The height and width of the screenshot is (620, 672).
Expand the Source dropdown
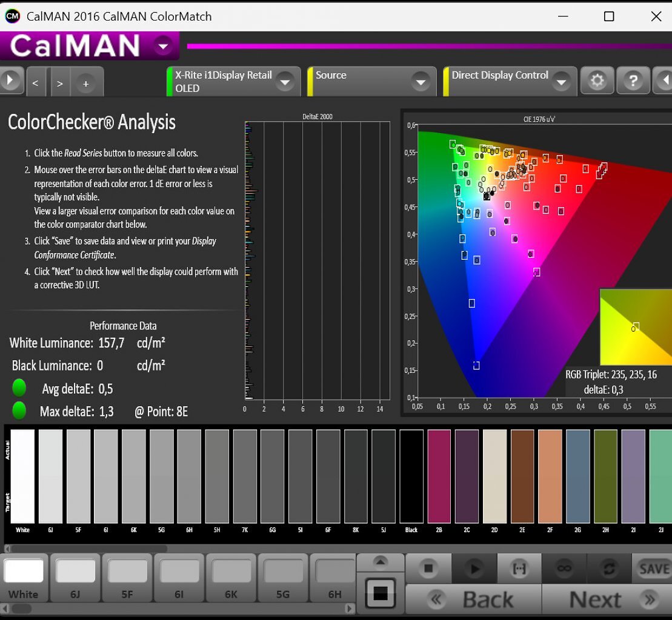(x=421, y=82)
